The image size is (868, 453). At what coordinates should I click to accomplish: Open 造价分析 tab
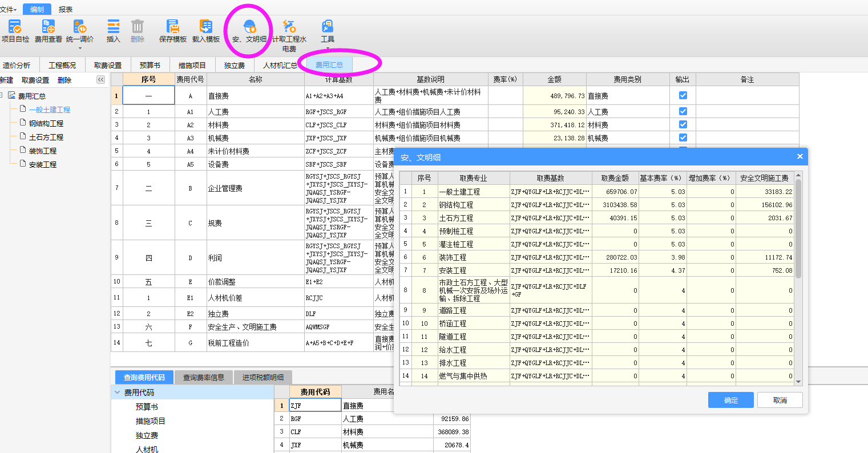tap(17, 66)
